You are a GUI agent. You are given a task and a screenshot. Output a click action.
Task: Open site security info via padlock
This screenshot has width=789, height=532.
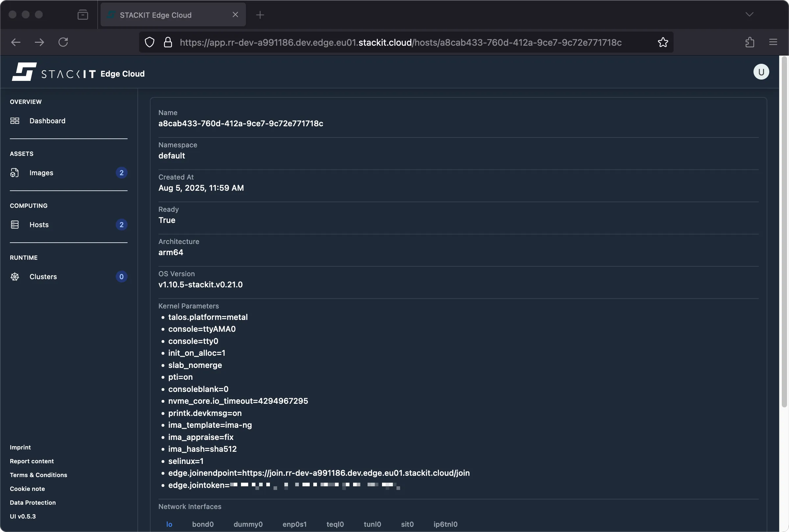pyautogui.click(x=168, y=42)
